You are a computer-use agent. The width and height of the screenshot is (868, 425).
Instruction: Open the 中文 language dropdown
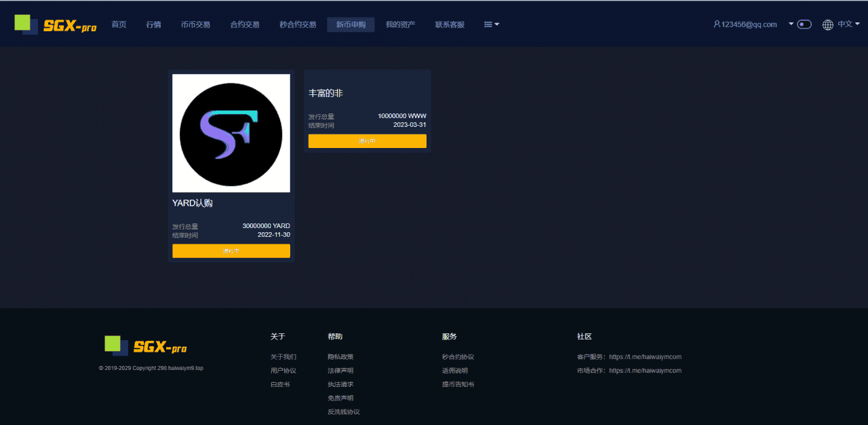coord(848,24)
